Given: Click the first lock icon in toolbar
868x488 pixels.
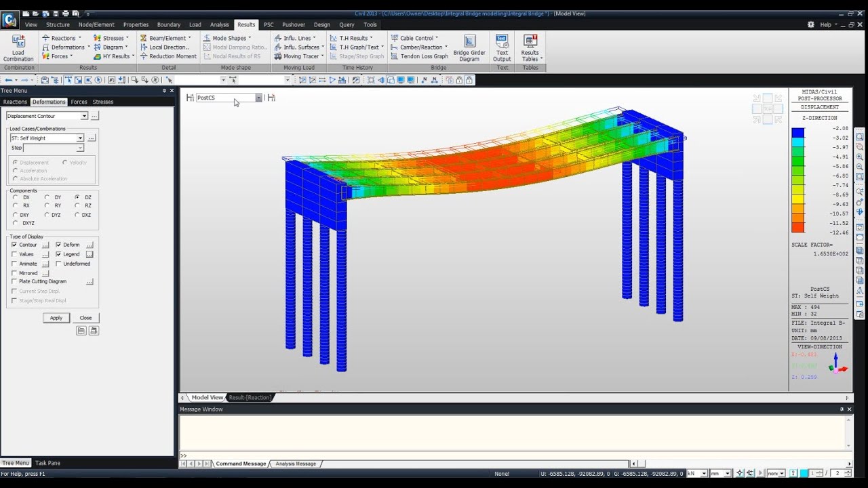Looking at the screenshot, I should click(x=459, y=80).
